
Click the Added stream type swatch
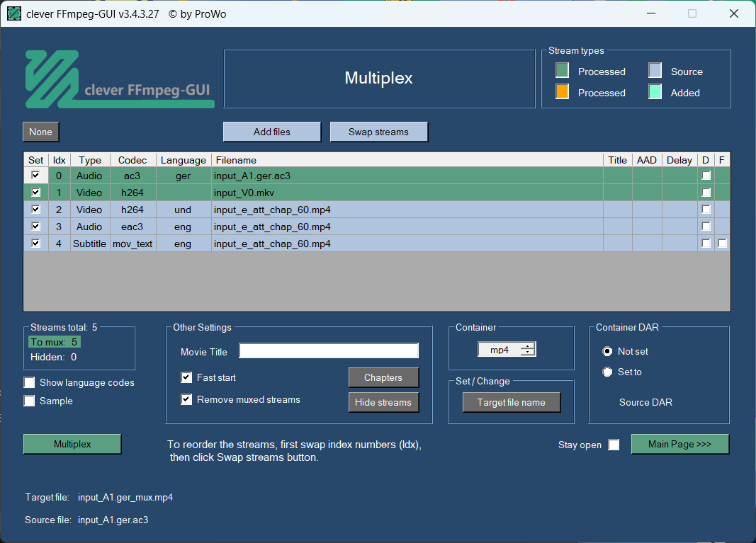(x=655, y=92)
